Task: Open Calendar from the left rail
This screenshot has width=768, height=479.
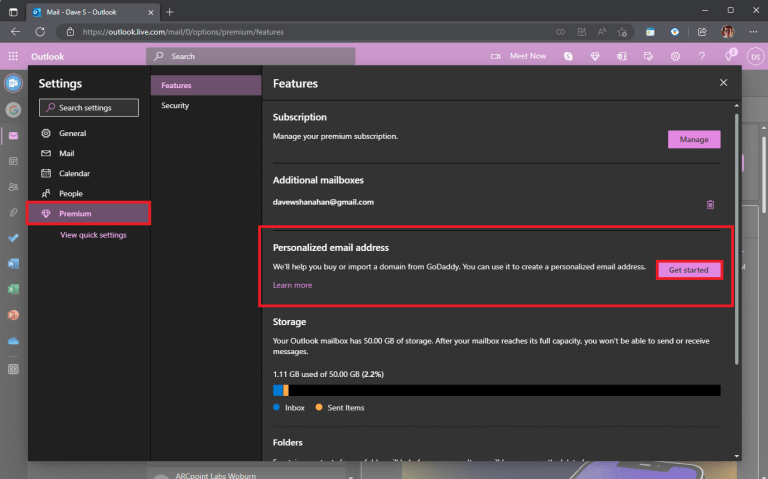Action: point(13,161)
